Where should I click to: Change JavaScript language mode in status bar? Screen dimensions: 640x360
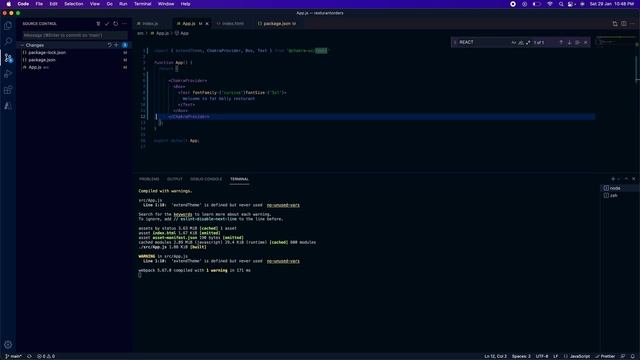click(x=580, y=356)
